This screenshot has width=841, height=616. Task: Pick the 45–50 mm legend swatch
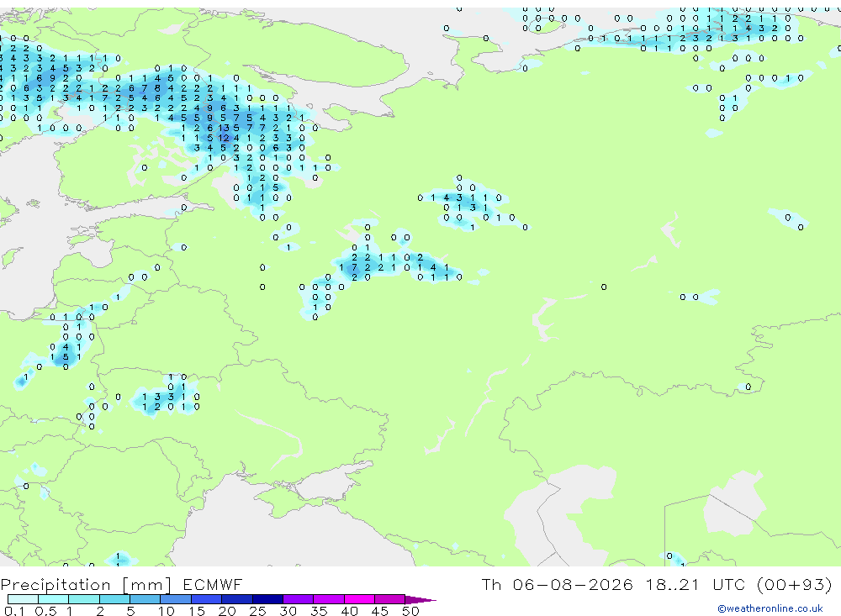pos(390,599)
